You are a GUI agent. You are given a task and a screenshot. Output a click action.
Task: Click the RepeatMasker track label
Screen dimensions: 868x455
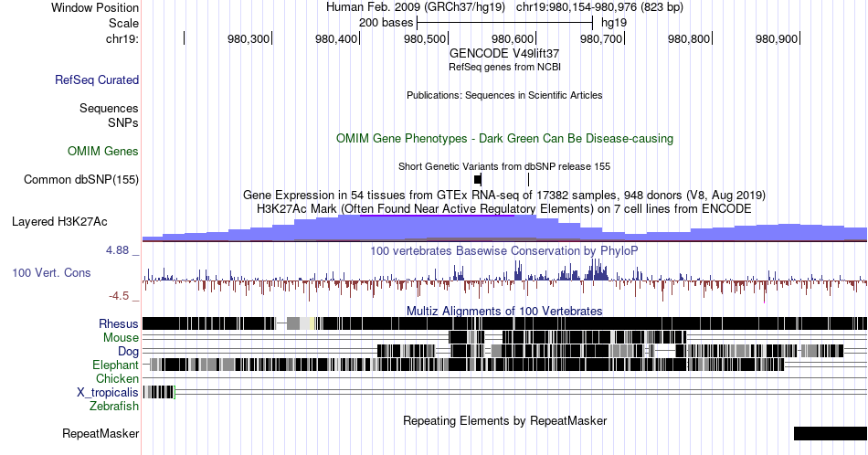101,433
